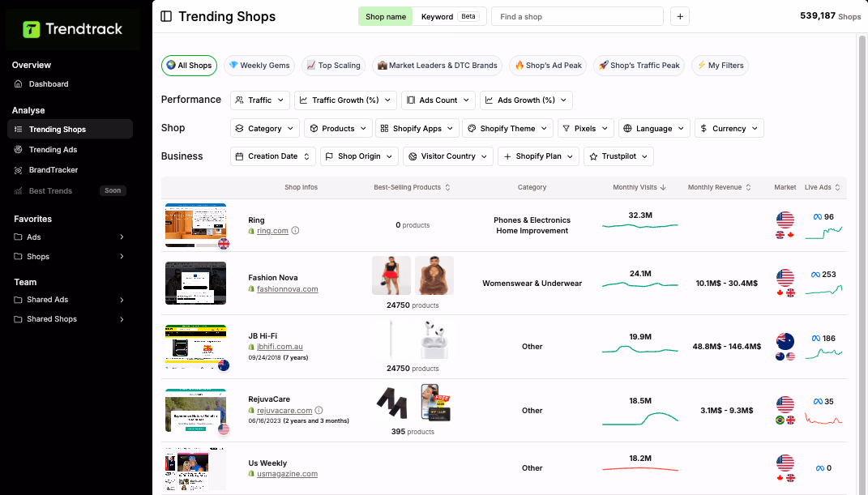The image size is (868, 495).
Task: Sort Monthly Revenue column
Action: 748,187
